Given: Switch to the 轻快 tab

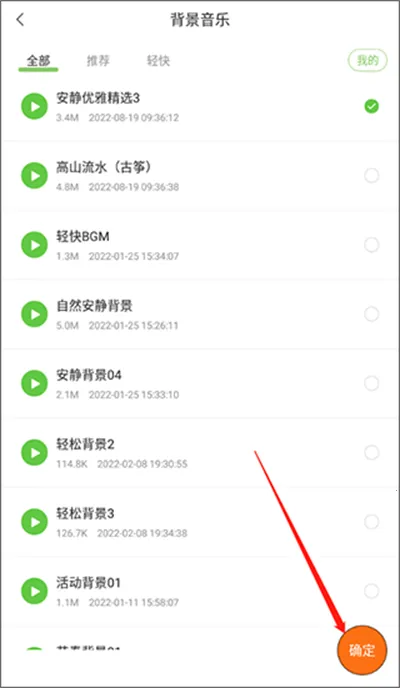Looking at the screenshot, I should [x=158, y=61].
